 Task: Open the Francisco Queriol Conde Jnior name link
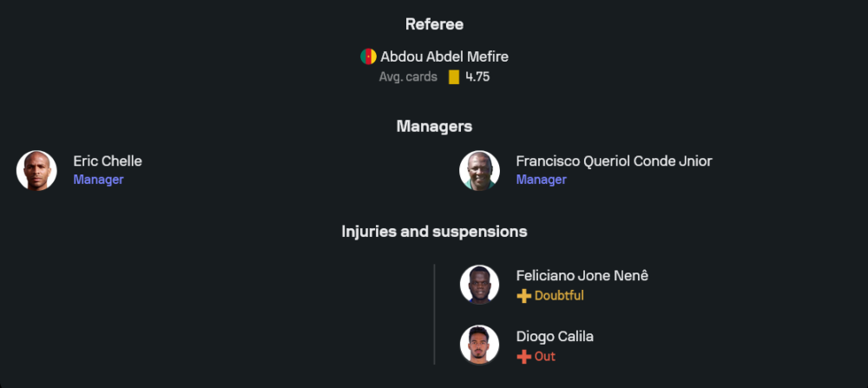pos(614,161)
